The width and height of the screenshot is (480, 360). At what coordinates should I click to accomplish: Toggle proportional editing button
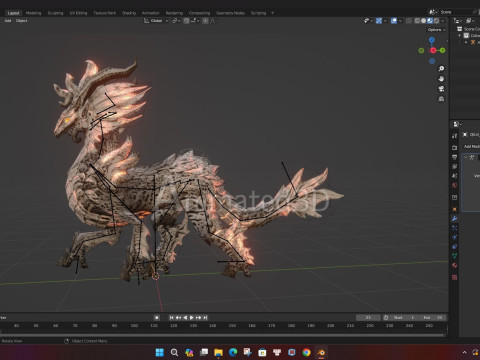pos(206,21)
